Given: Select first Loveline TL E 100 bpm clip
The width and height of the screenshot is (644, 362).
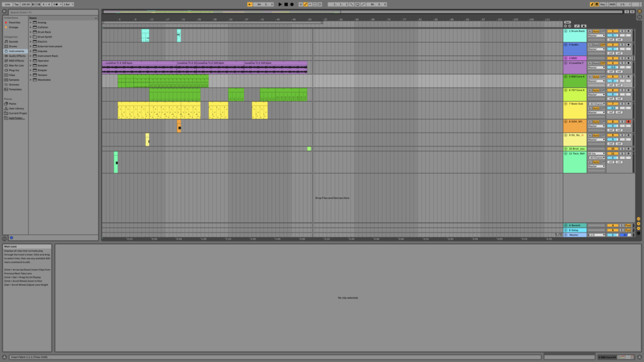Looking at the screenshot, I should click(x=139, y=67).
